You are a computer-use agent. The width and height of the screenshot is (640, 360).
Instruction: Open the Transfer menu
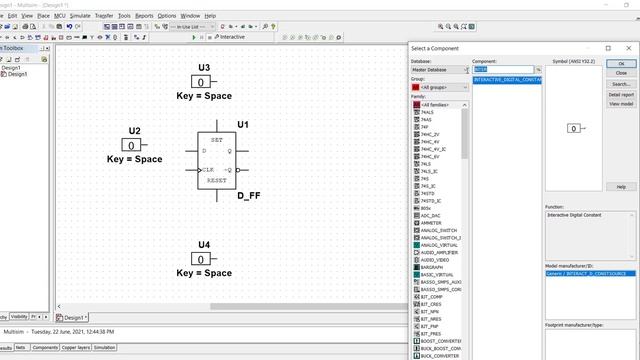tap(104, 16)
